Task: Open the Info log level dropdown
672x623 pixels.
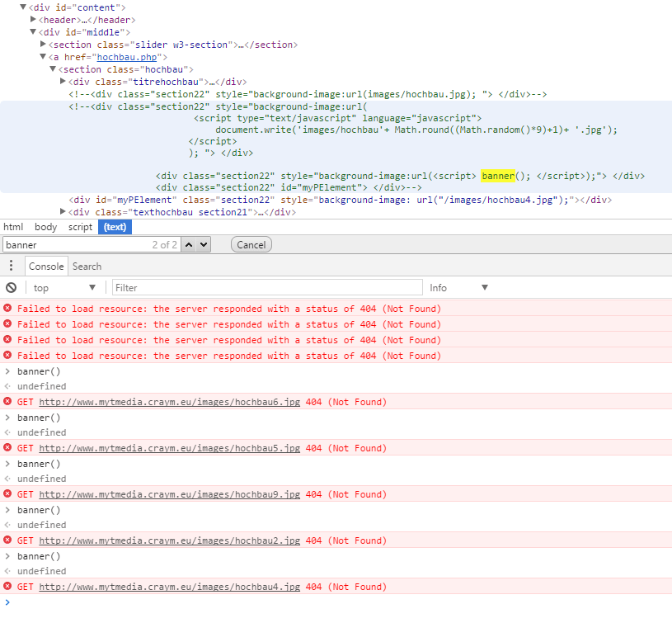Action: (458, 288)
